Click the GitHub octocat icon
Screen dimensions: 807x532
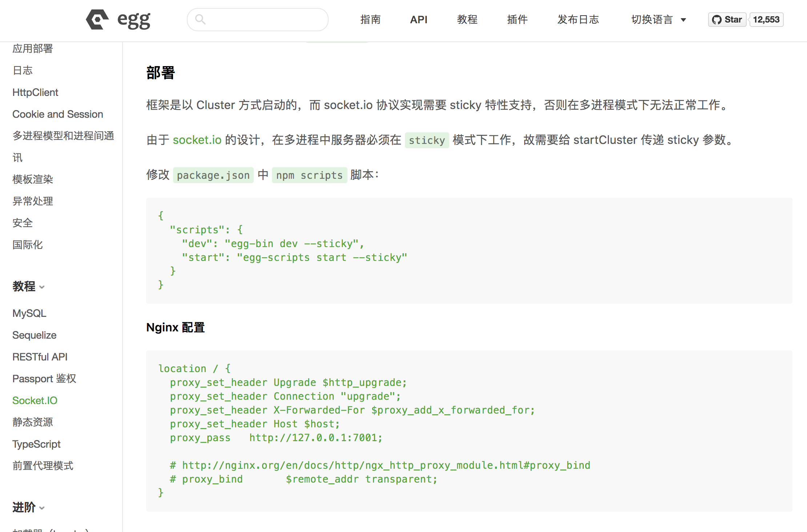(717, 20)
